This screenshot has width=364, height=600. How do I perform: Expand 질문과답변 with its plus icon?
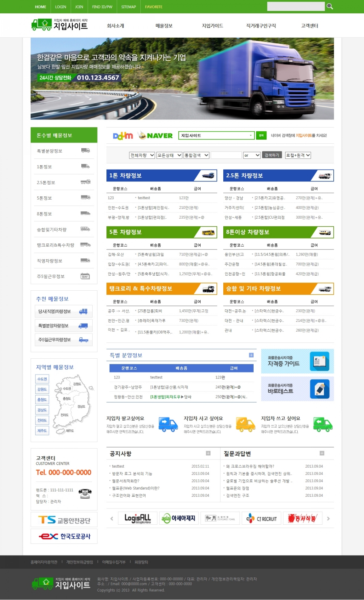322,453
